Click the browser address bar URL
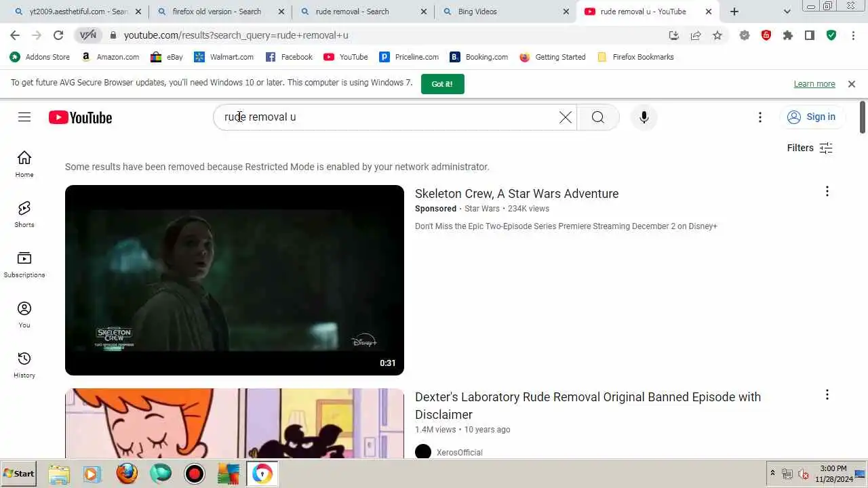This screenshot has height=488, width=868. 236,35
